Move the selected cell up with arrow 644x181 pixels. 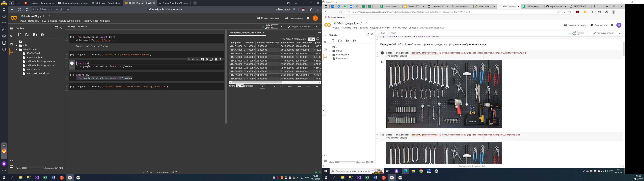click(x=189, y=59)
